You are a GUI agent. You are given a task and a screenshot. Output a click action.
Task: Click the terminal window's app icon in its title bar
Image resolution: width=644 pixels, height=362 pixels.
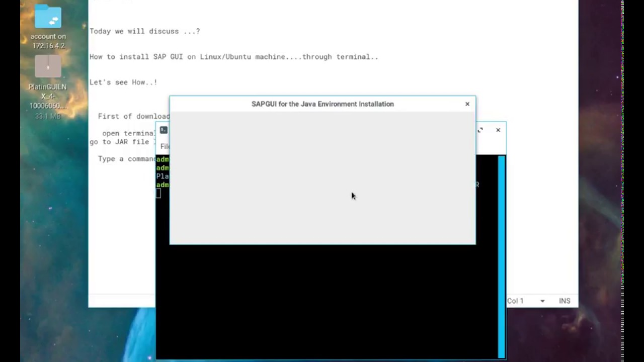[x=164, y=130]
